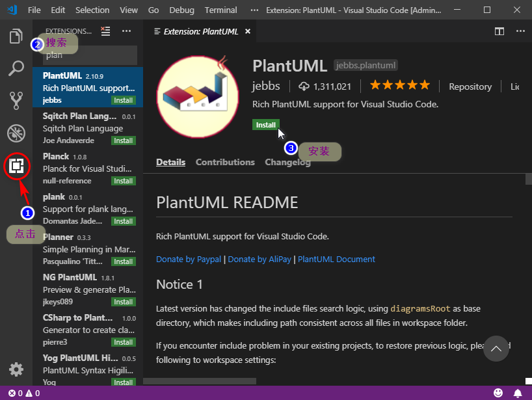Image resolution: width=532 pixels, height=400 pixels.
Task: Click the five-star rating
Action: click(400, 85)
